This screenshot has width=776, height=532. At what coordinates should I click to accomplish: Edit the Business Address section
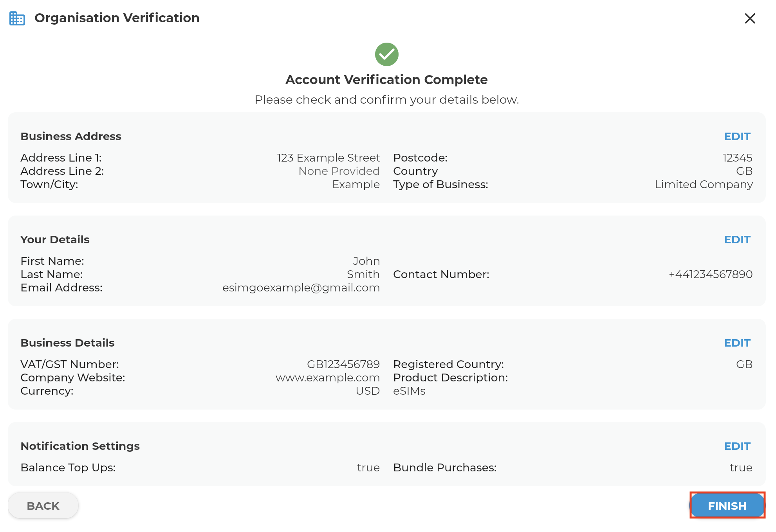tap(737, 136)
